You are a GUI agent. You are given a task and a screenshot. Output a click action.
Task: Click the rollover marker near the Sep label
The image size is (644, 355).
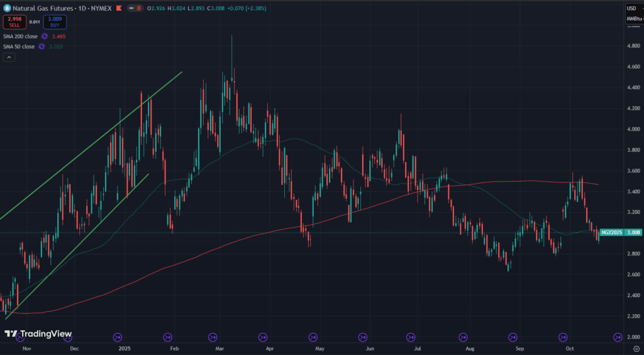(x=513, y=337)
